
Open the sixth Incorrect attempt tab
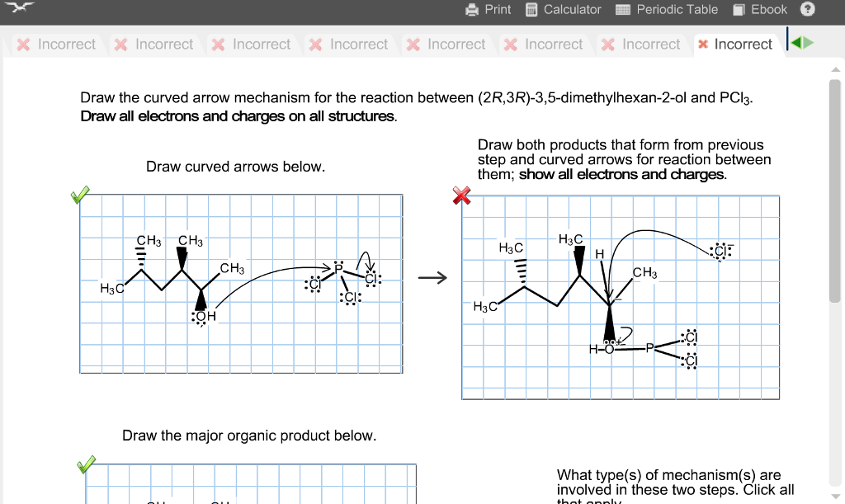click(x=544, y=45)
